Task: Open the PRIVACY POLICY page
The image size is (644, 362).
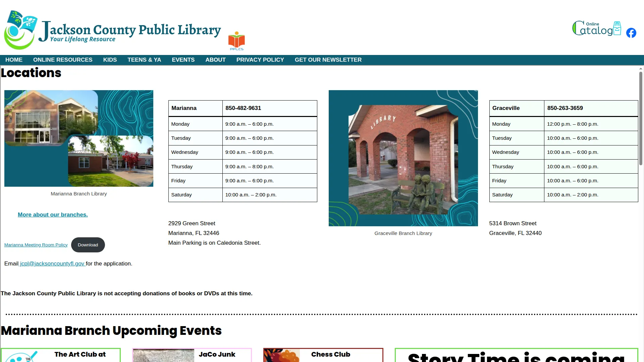Action: pyautogui.click(x=260, y=60)
